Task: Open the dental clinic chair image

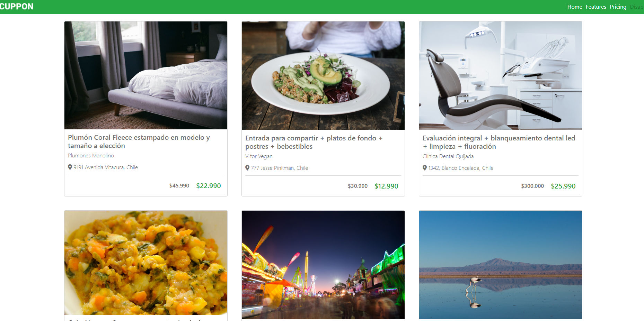Action: tap(501, 76)
